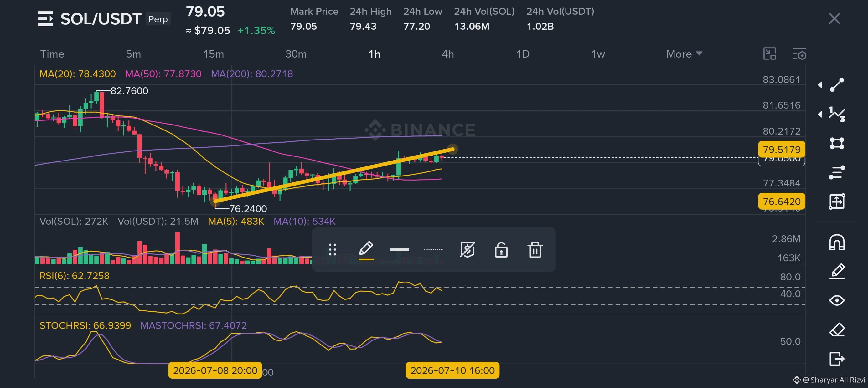This screenshot has height=388, width=868.
Task: Click the 76.6420 price axis tag
Action: (781, 202)
